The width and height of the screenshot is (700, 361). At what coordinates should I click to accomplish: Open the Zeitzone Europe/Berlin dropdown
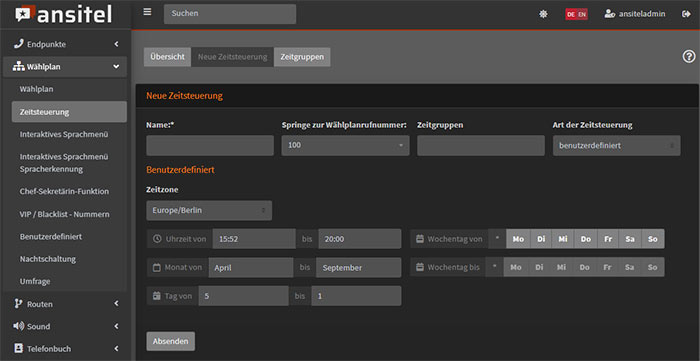[209, 210]
